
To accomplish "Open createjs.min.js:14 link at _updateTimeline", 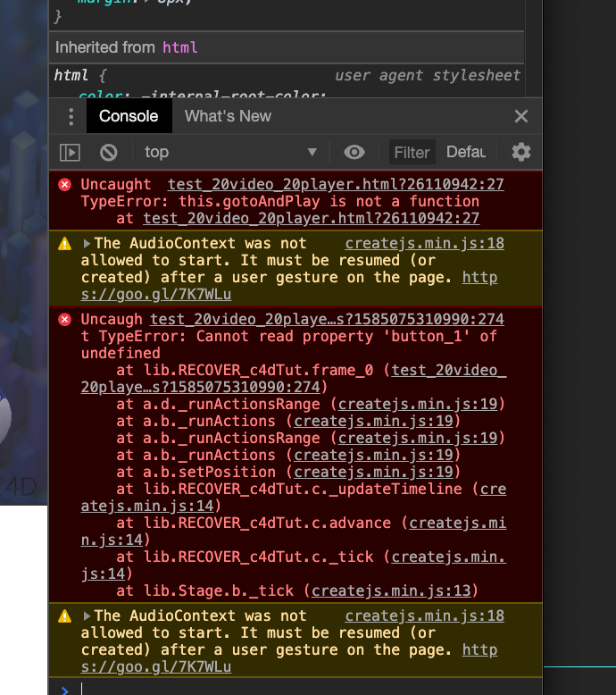I will coord(294,498).
